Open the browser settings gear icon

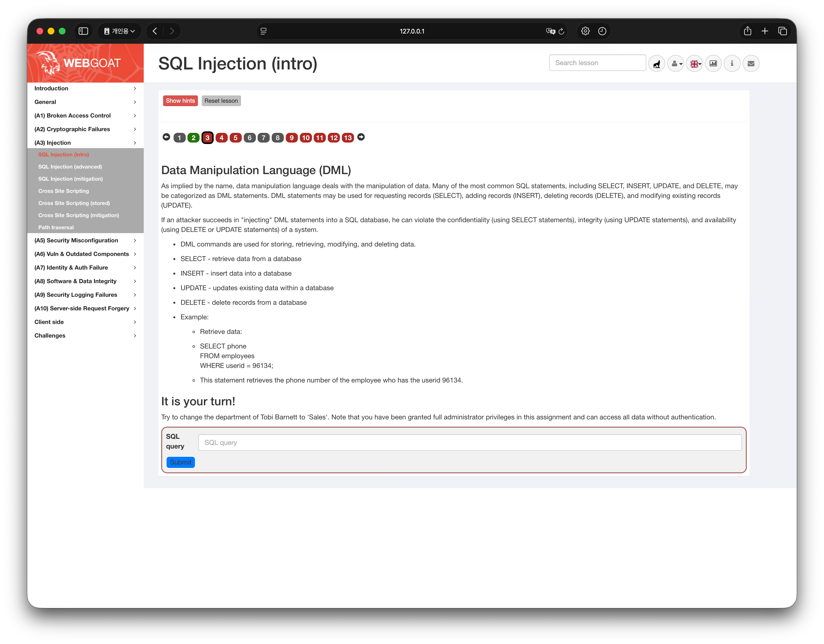[586, 31]
